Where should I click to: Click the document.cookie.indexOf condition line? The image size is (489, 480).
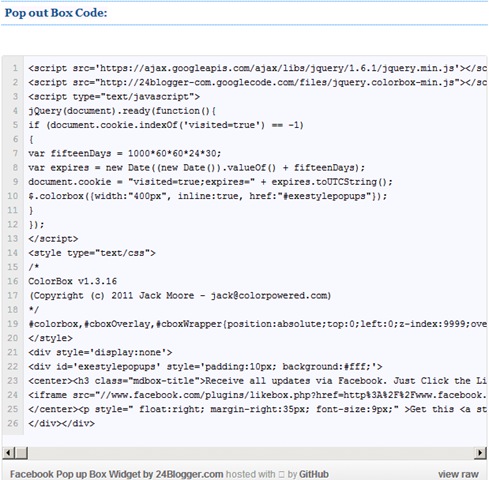(x=166, y=125)
